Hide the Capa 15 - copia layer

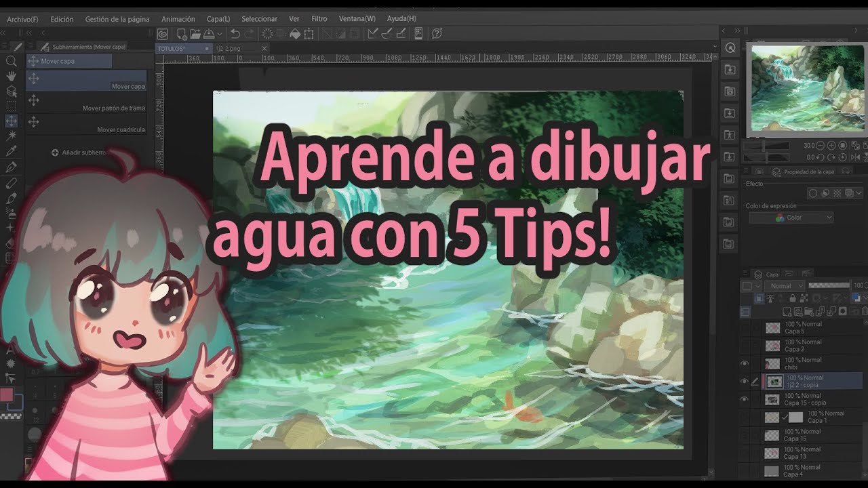point(745,399)
